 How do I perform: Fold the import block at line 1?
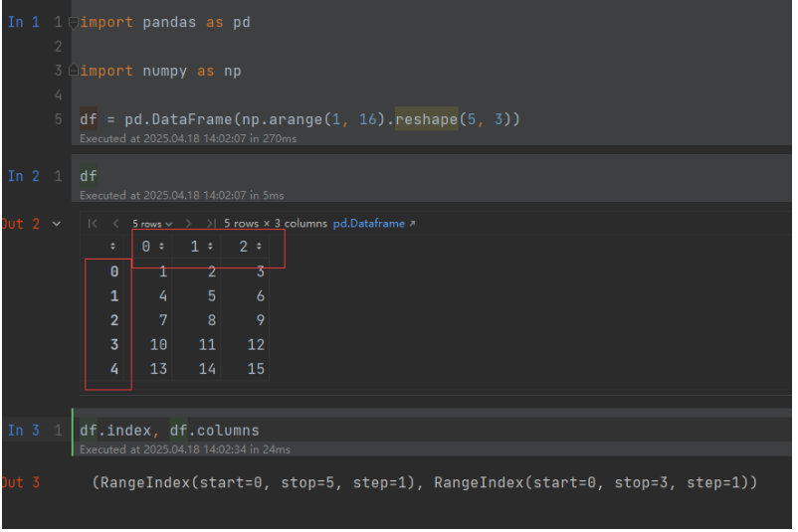[x=74, y=23]
